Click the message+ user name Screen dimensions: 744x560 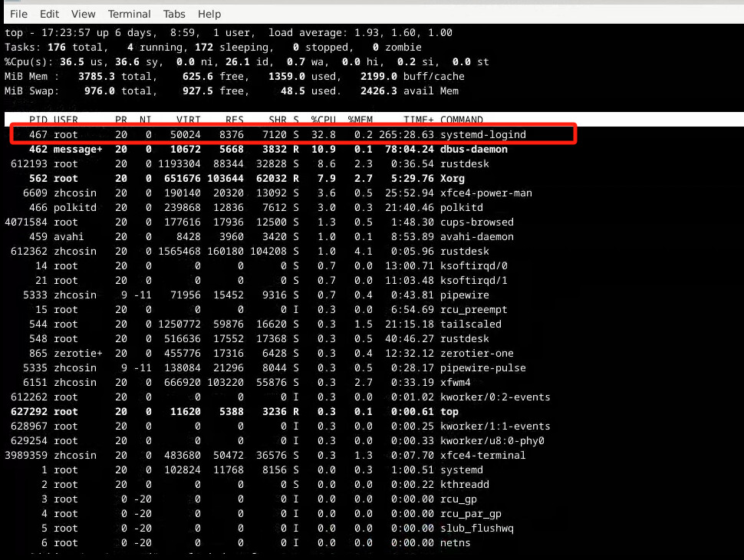77,149
